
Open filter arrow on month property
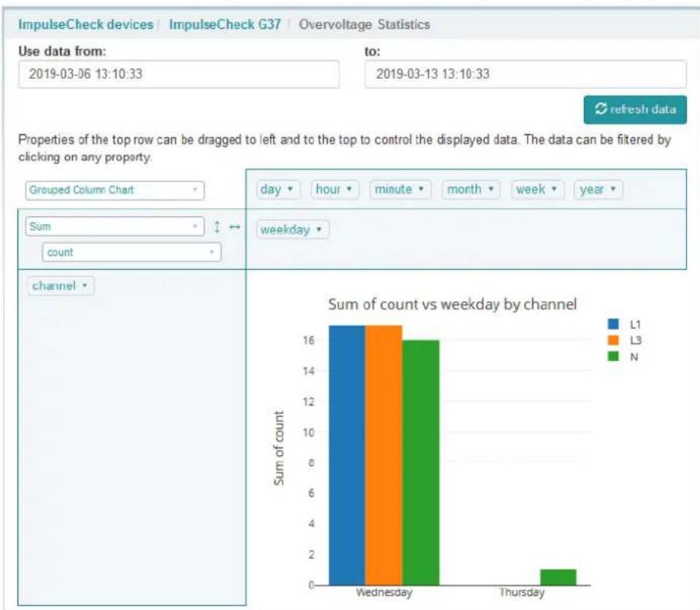point(491,189)
